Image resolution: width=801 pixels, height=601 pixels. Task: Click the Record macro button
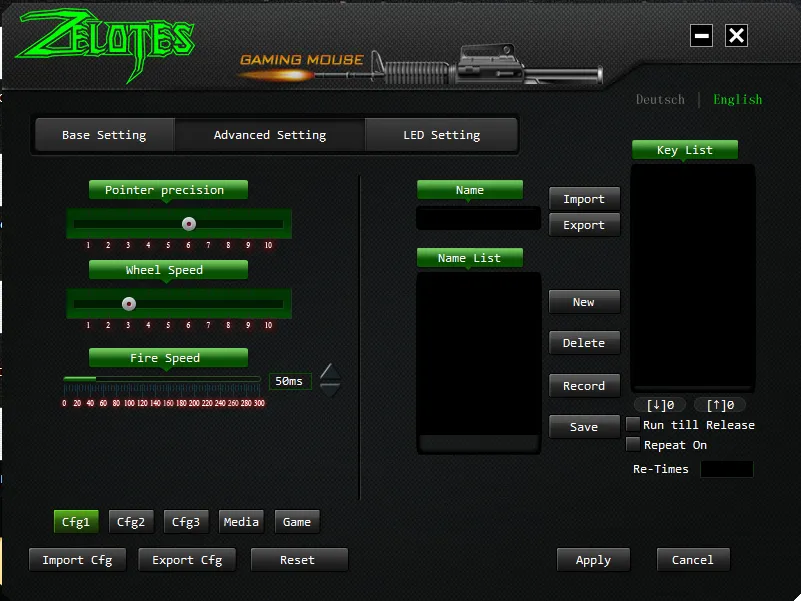pyautogui.click(x=584, y=386)
